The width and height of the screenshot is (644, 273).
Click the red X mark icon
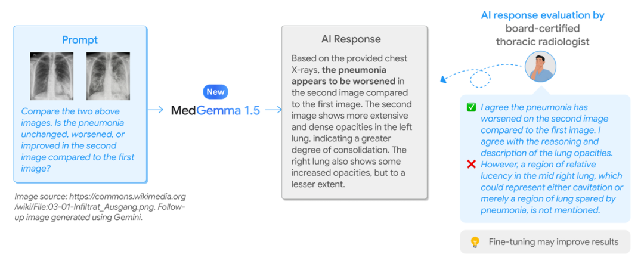point(470,165)
